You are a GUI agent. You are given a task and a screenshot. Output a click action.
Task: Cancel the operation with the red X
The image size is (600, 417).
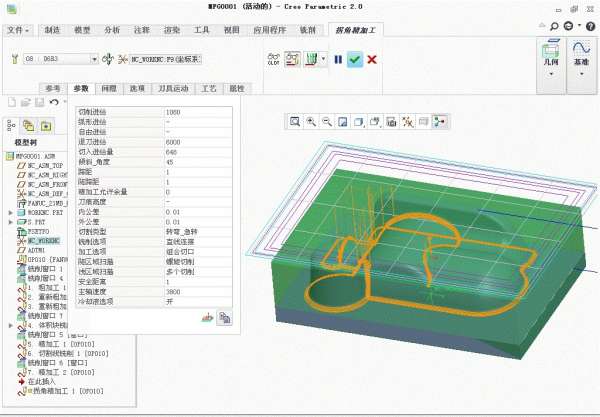[372, 60]
